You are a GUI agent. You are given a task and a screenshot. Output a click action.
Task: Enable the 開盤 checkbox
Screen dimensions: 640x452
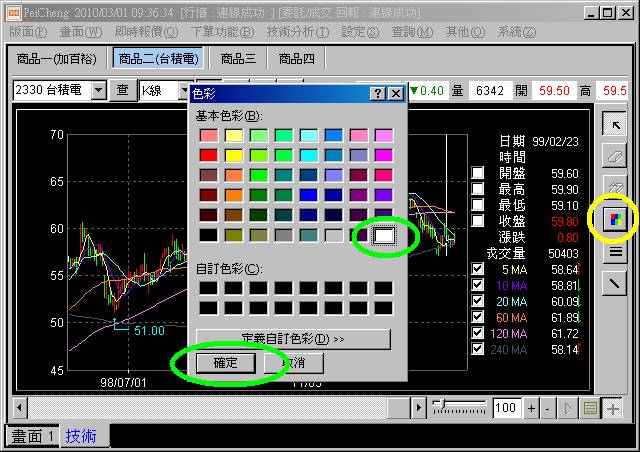point(478,173)
